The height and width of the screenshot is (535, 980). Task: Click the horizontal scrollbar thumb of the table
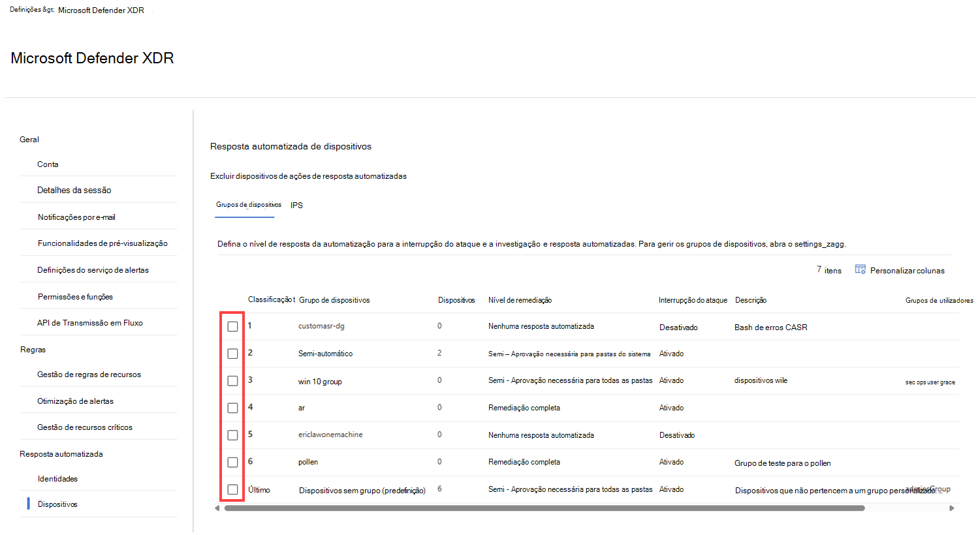click(x=545, y=508)
